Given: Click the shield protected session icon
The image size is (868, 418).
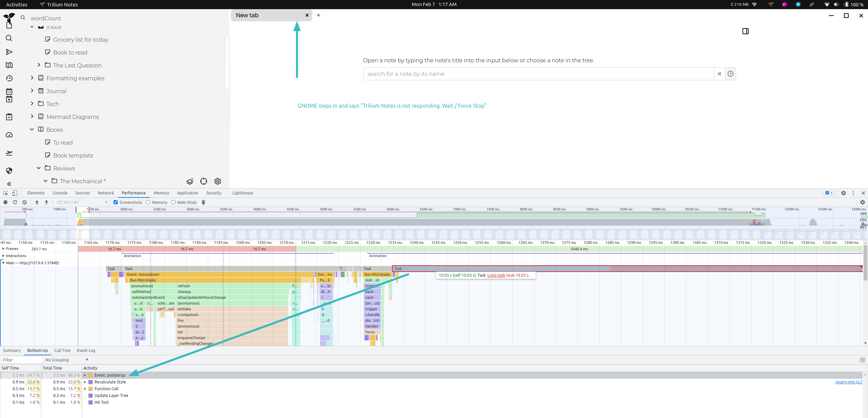Looking at the screenshot, I should pyautogui.click(x=9, y=171).
